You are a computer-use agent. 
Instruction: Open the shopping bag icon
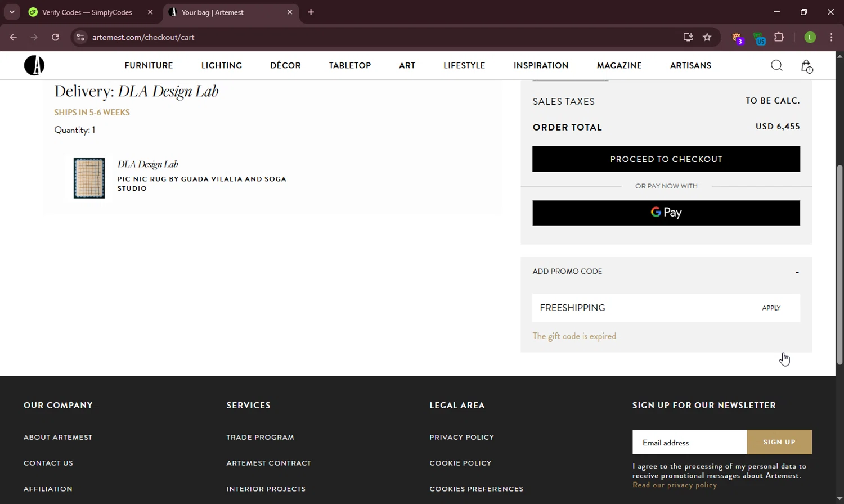pos(806,66)
